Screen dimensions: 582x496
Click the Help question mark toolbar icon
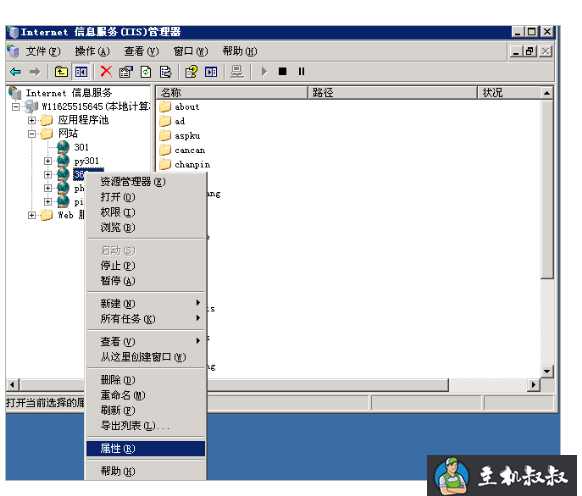point(191,72)
